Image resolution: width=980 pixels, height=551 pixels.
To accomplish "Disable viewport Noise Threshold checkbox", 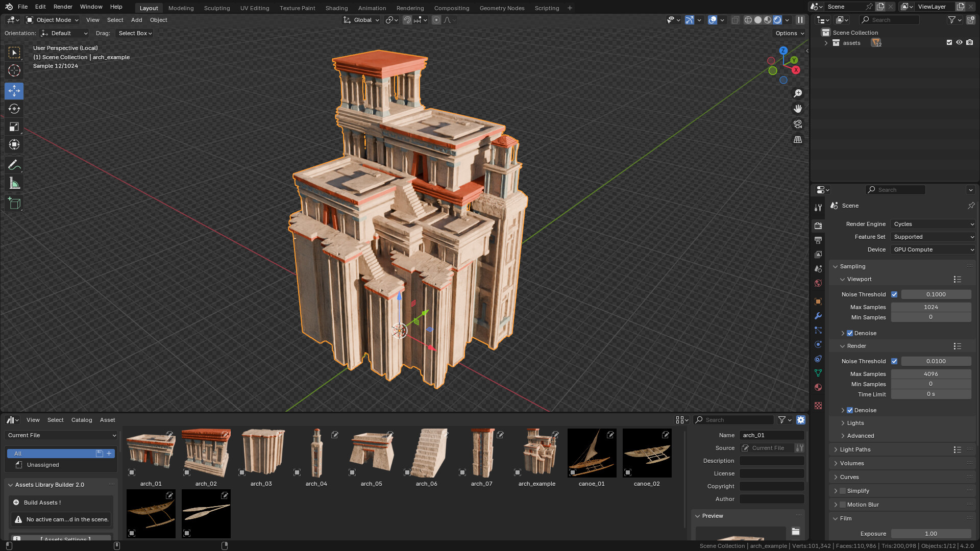I will 894,294.
